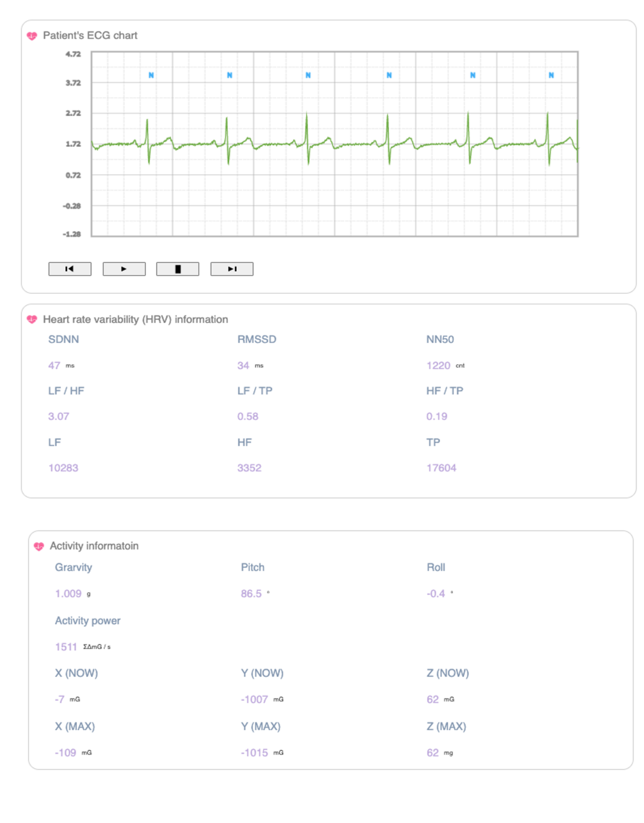Viewport: 644px width, 823px height.
Task: Select the SDNN value of 47 ms
Action: [54, 365]
